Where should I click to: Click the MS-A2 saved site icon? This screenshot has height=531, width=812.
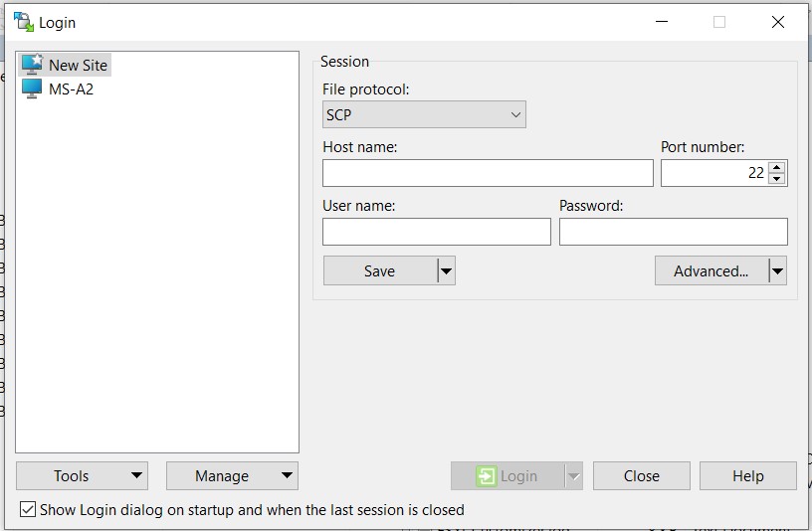(32, 89)
